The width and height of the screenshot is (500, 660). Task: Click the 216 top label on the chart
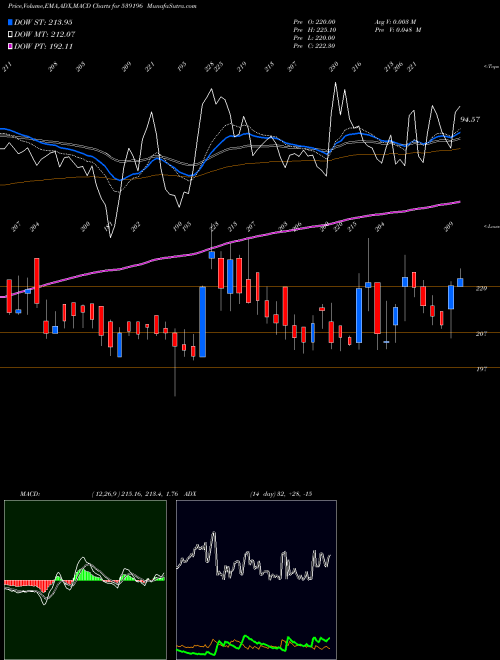click(357, 67)
